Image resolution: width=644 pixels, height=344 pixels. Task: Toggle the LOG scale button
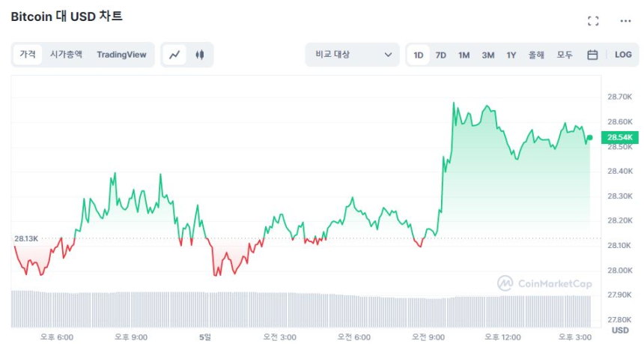(x=623, y=55)
